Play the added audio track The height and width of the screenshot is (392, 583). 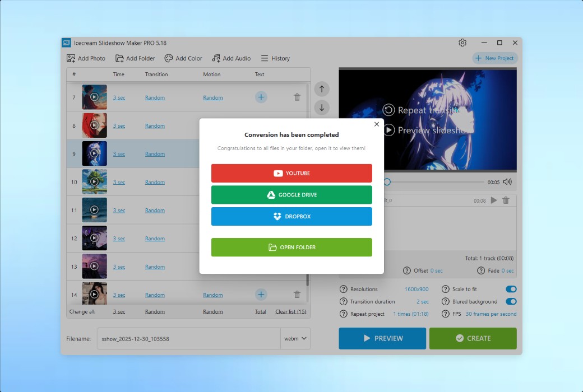click(494, 200)
